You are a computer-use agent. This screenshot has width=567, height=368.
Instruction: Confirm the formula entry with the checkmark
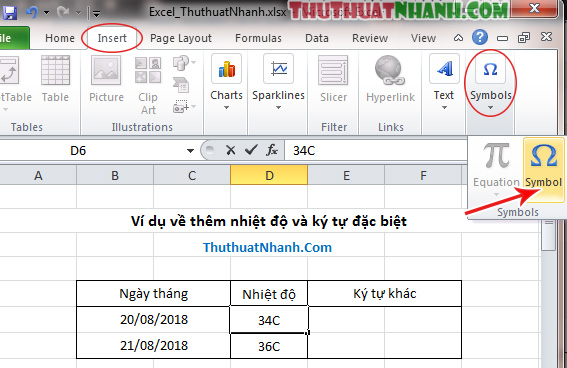coord(251,150)
